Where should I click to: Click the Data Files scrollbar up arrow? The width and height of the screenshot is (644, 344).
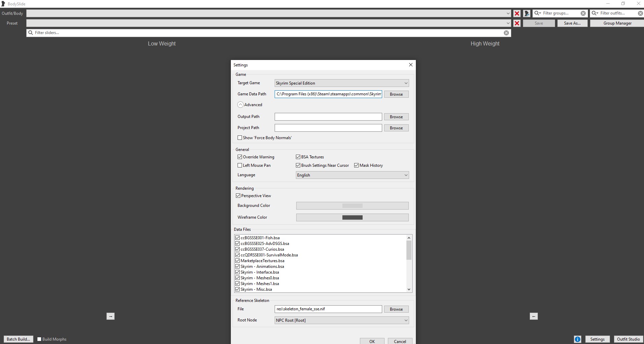pyautogui.click(x=409, y=238)
